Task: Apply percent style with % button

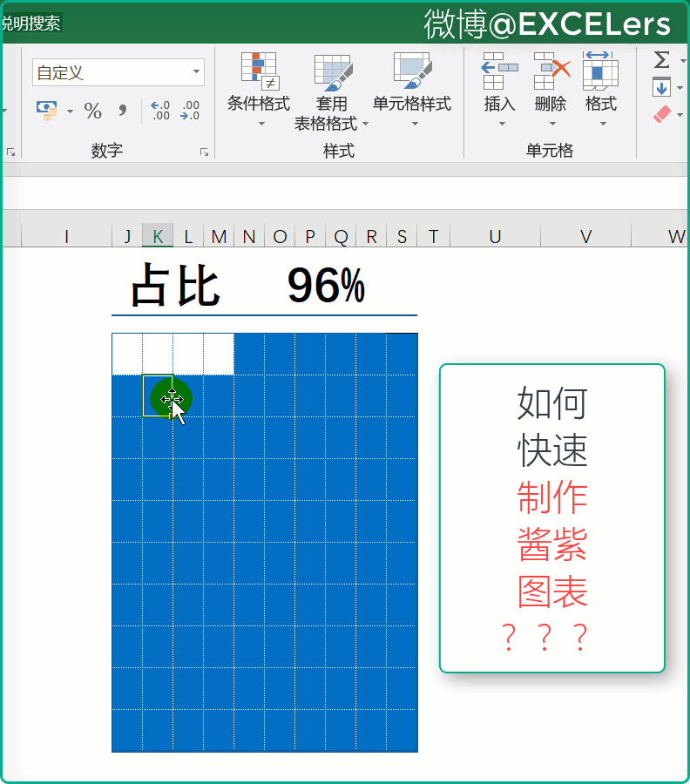Action: pyautogui.click(x=93, y=111)
